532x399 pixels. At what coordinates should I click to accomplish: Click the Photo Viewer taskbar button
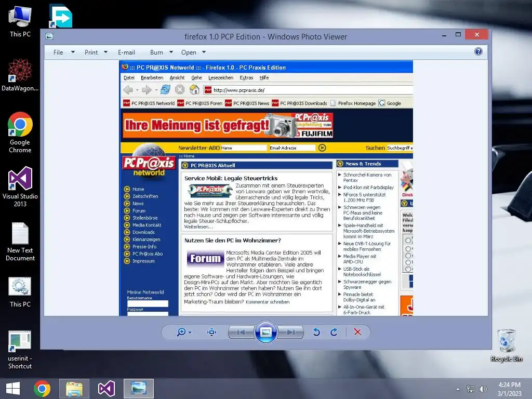tap(139, 389)
